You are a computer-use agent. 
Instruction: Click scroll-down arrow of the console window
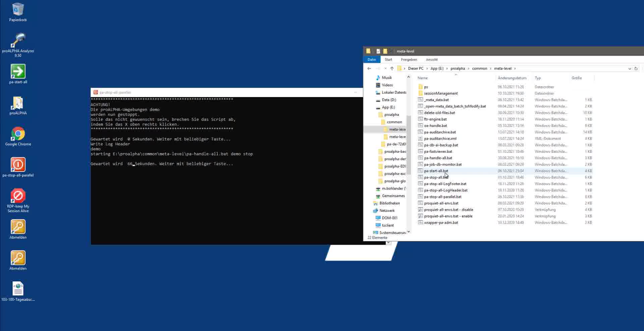[x=388, y=243]
